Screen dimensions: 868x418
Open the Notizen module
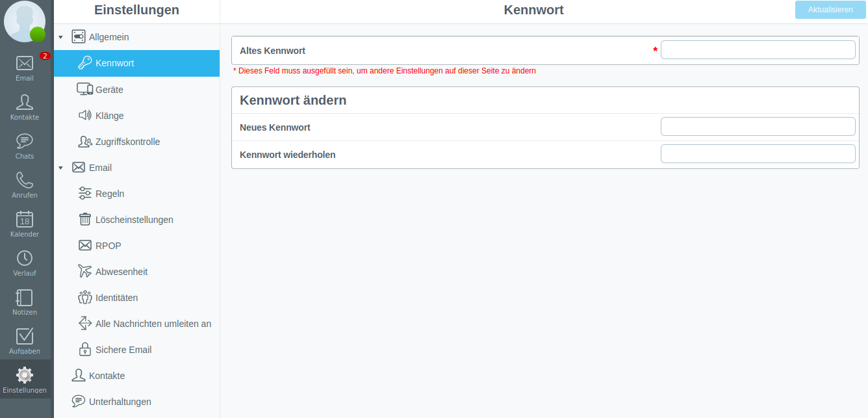pos(25,302)
